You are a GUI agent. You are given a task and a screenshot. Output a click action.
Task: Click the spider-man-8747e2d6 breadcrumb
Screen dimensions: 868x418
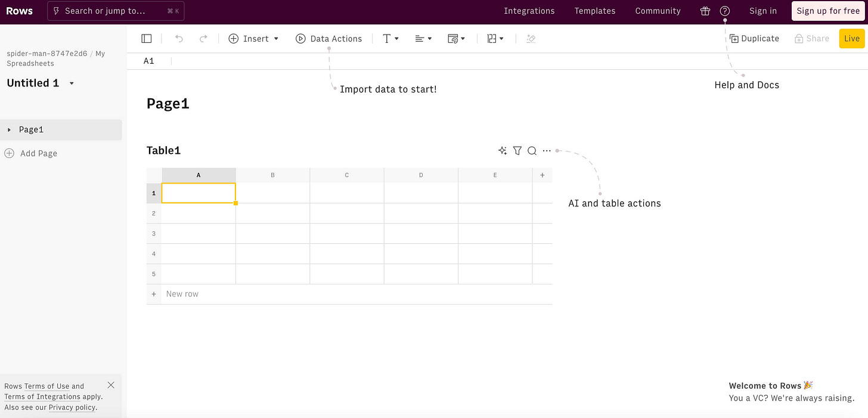tap(47, 54)
